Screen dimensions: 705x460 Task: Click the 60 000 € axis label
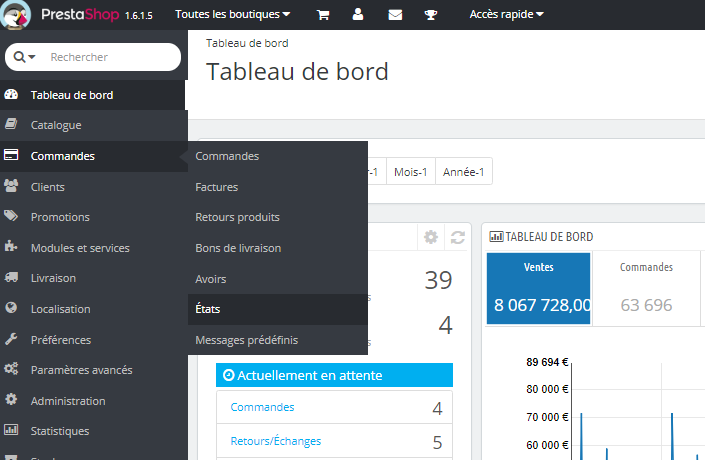(x=547, y=445)
